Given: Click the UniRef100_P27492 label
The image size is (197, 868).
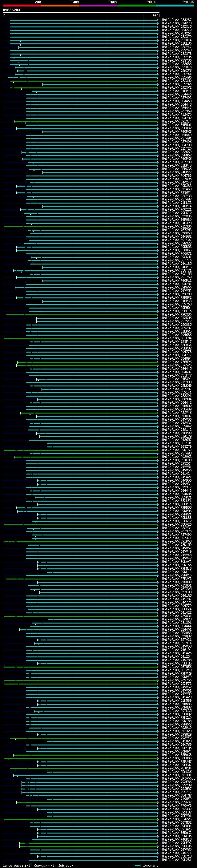Looking at the screenshot, I should (177, 98).
